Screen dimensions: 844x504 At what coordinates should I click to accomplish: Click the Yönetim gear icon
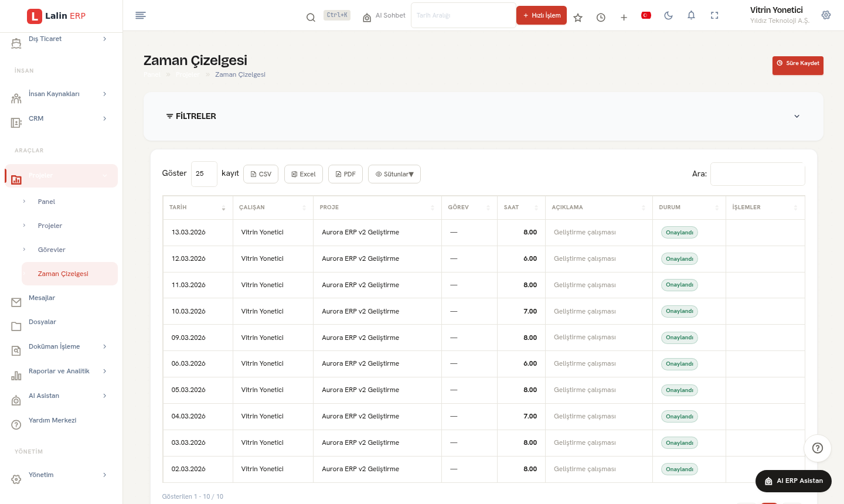pyautogui.click(x=16, y=479)
